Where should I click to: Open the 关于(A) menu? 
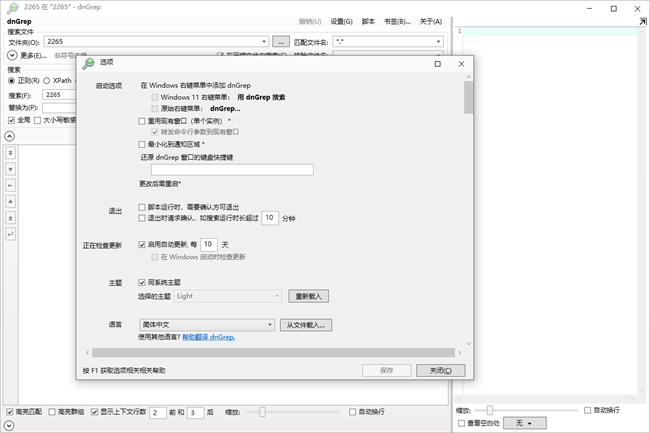(430, 21)
